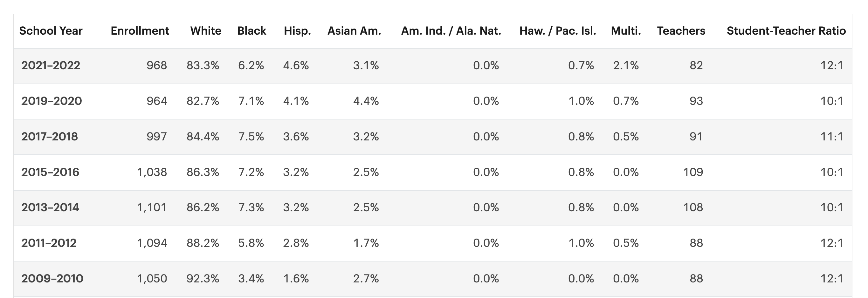Select the 2017–2018 school year row label

click(x=50, y=137)
